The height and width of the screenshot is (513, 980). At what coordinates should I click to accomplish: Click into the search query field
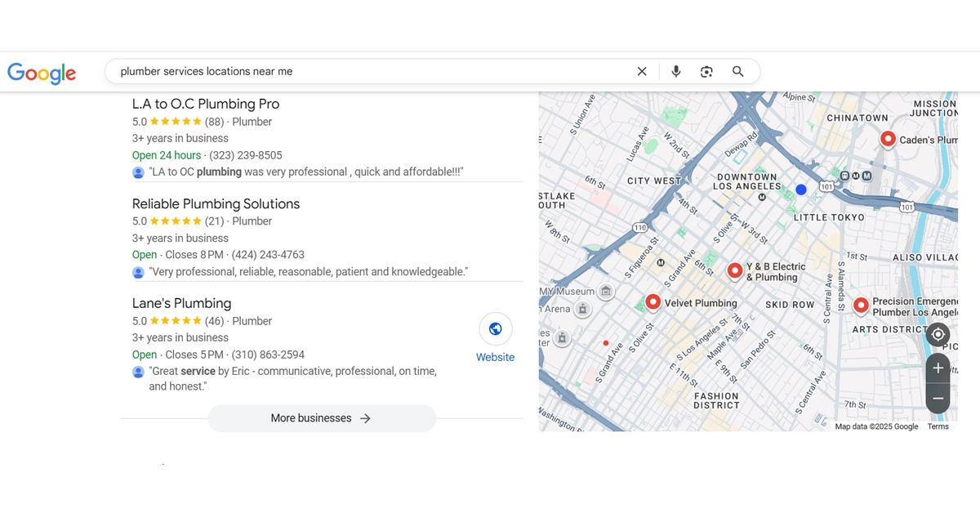tap(367, 72)
